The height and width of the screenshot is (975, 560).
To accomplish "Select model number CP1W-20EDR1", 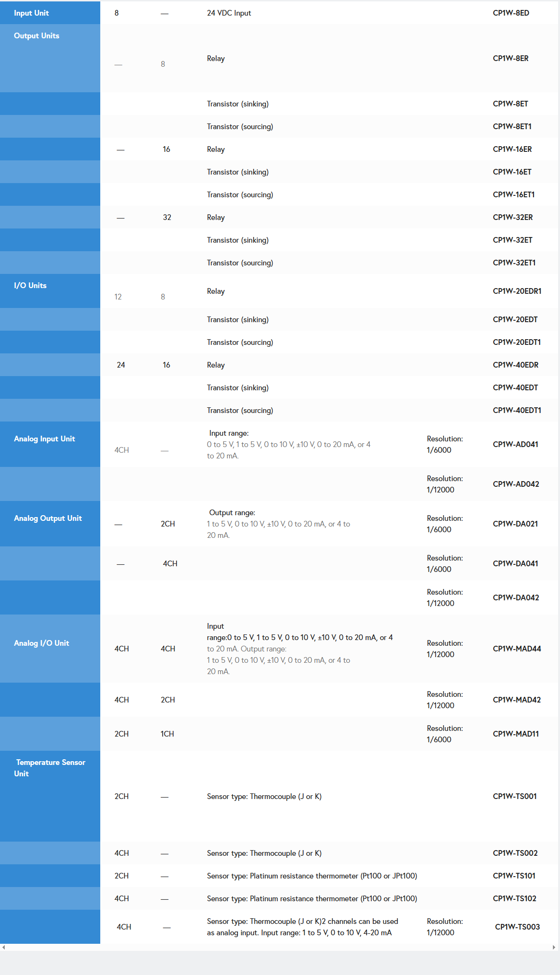I will pos(517,291).
